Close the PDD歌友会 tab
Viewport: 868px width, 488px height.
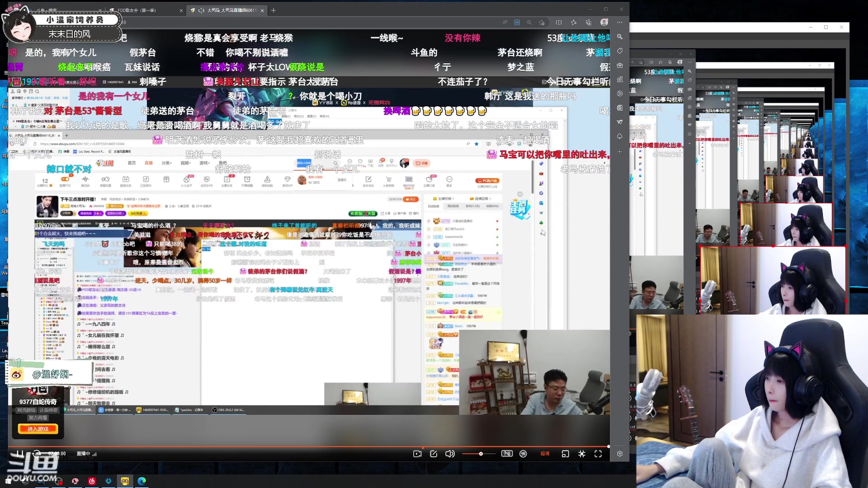pos(181,10)
